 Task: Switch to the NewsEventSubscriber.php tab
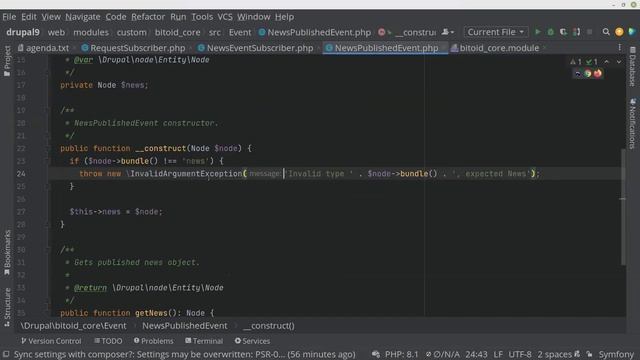pyautogui.click(x=256, y=48)
